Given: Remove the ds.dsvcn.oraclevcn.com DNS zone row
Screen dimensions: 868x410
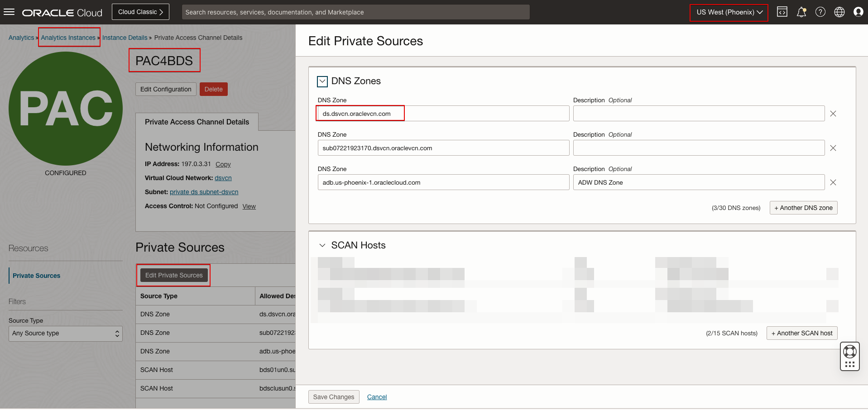Looking at the screenshot, I should point(833,114).
